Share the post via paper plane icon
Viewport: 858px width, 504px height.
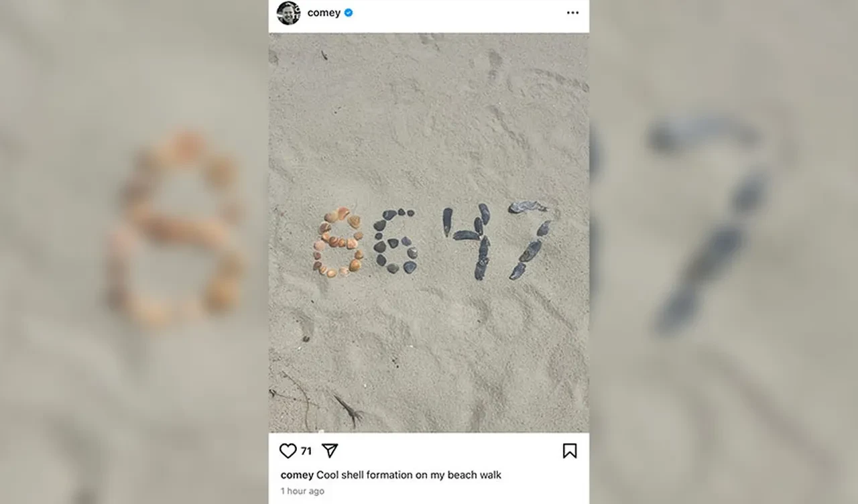tap(329, 450)
